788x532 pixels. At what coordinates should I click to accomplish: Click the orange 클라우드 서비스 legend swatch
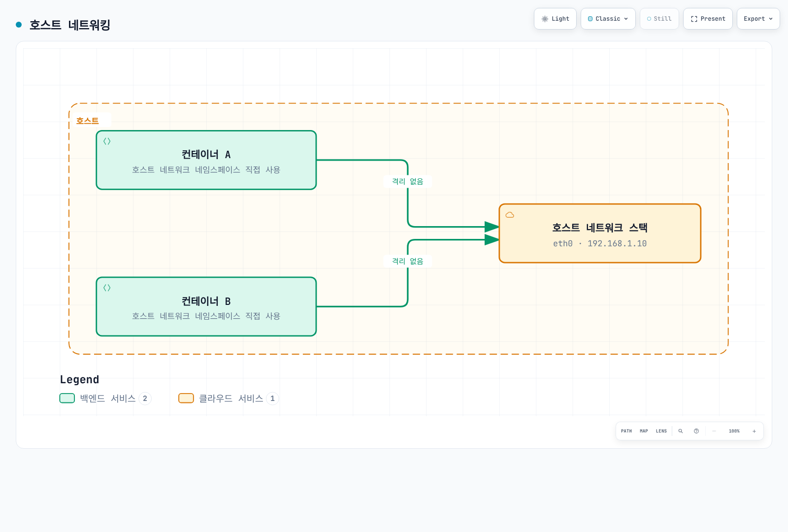[x=186, y=398]
